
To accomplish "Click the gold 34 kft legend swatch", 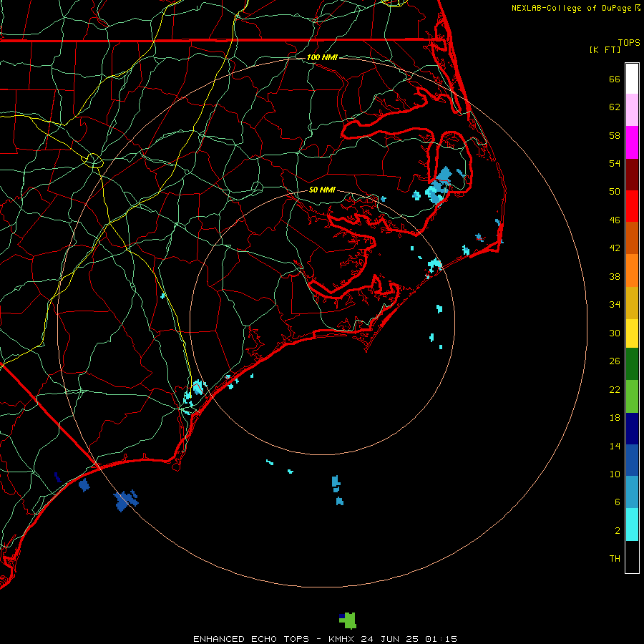I will tap(632, 303).
